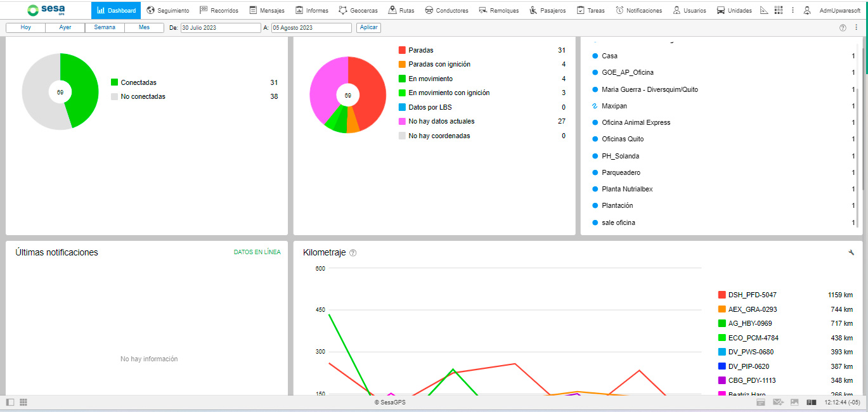Toggle the side panel icon in bottom bar
The image size is (868, 412).
pos(10,402)
